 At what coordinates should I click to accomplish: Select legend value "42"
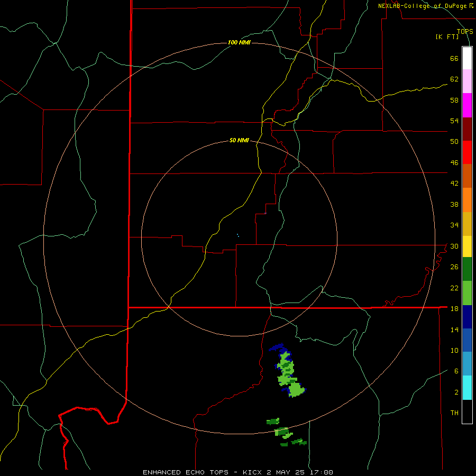(454, 184)
